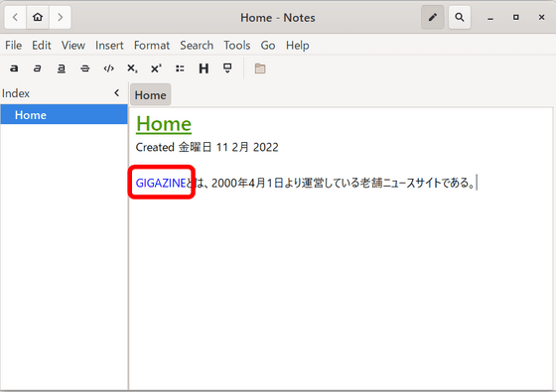This screenshot has height=392, width=556.
Task: Collapse the Index side pane chevron
Action: pos(117,93)
